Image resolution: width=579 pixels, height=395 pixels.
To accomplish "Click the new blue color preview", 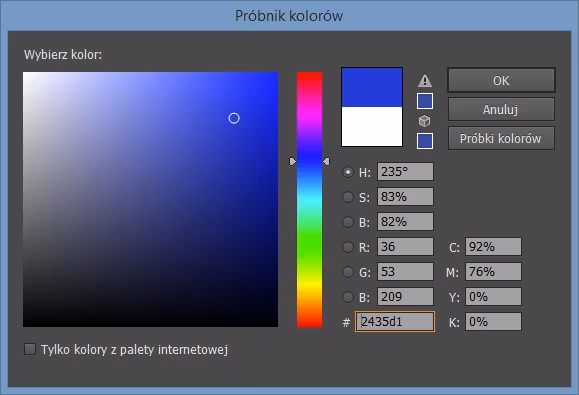I will coord(372,87).
